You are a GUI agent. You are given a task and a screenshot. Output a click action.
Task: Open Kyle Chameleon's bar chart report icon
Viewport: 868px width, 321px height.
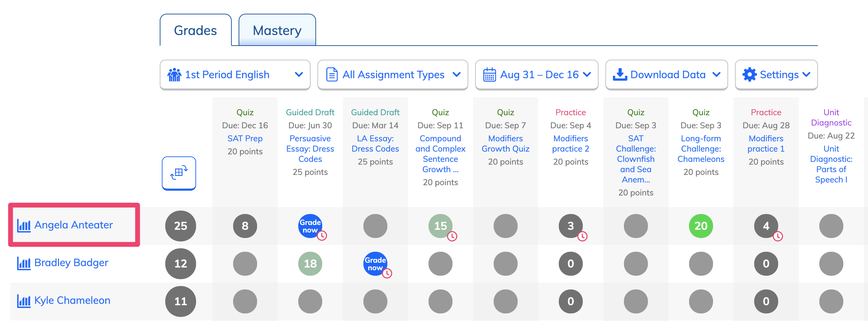pos(24,301)
